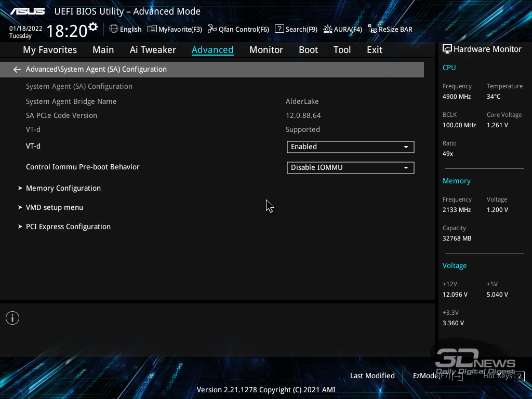Viewport: 532px width, 399px height.
Task: Click Last Modified button
Action: click(x=372, y=376)
